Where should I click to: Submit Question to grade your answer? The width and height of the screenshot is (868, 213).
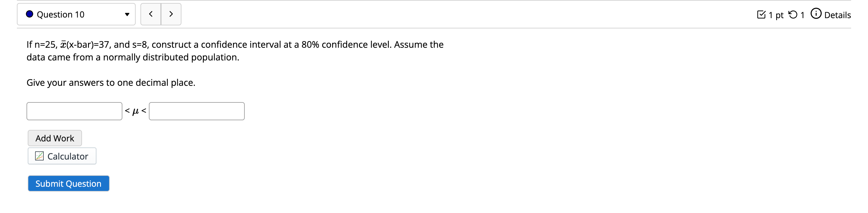point(68,183)
